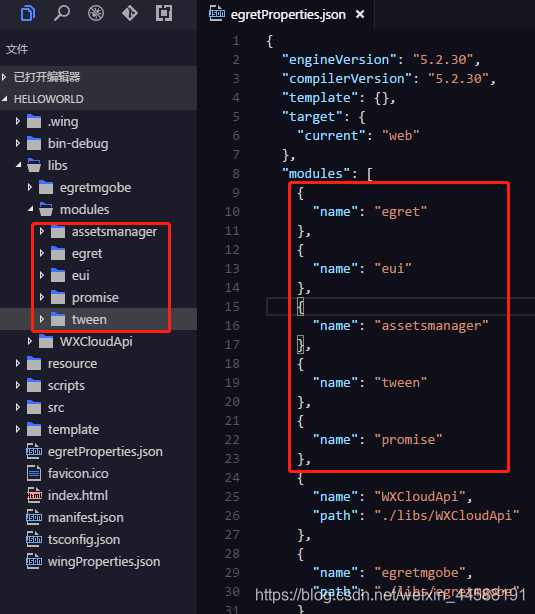Screen dimensions: 535x614
Task: Select the assetsmanager folder icon
Action: coord(58,231)
